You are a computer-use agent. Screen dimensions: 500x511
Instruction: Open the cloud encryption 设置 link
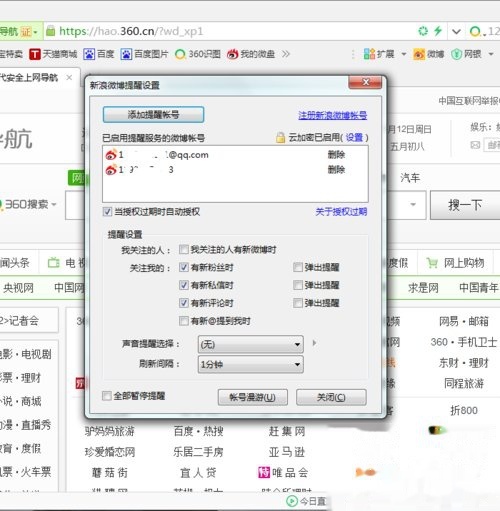354,137
